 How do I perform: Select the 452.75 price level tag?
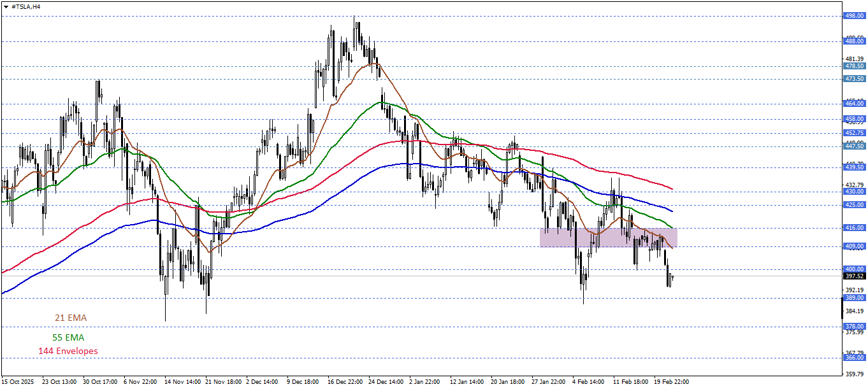pos(854,133)
